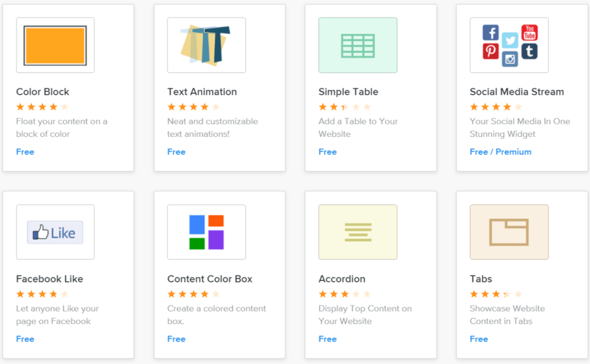Click the Instagram icon

coord(510,59)
